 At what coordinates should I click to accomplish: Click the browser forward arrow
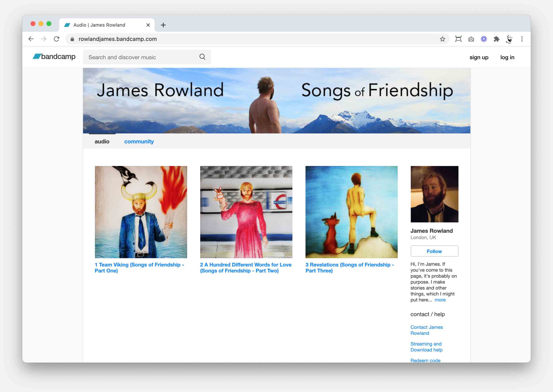pos(44,39)
